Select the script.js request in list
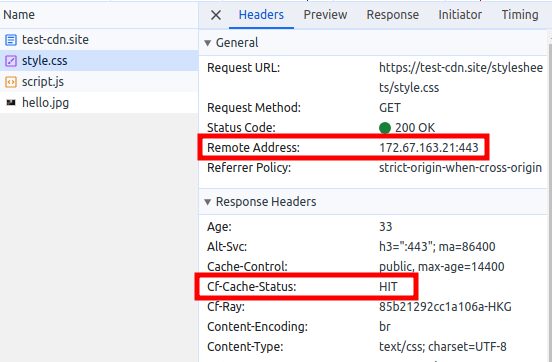The image size is (552, 362). 99,82
